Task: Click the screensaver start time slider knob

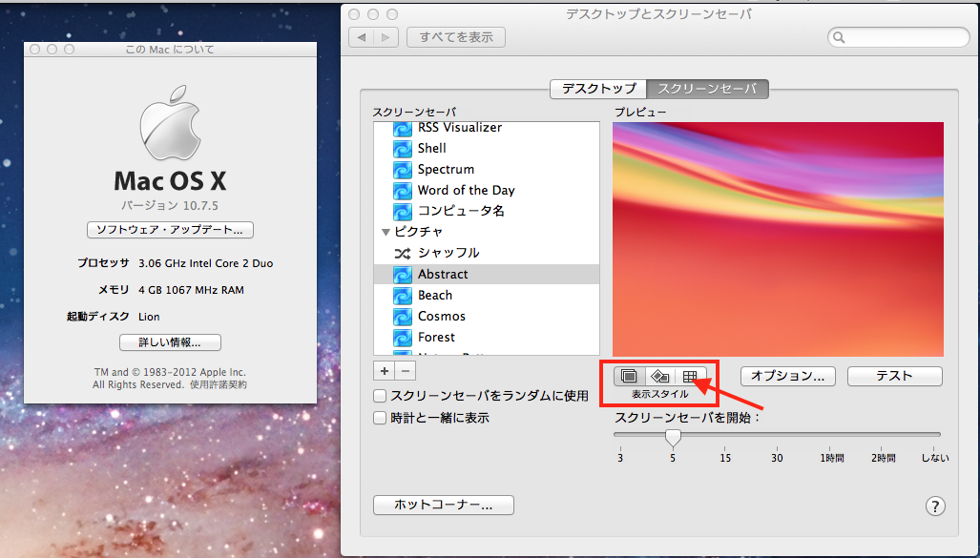Action: [x=673, y=438]
